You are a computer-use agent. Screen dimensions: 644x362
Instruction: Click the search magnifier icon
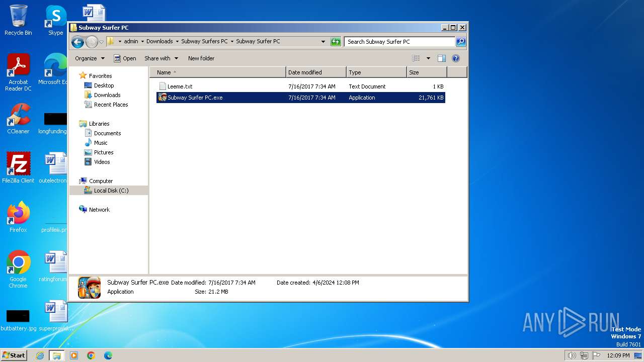[x=460, y=42]
